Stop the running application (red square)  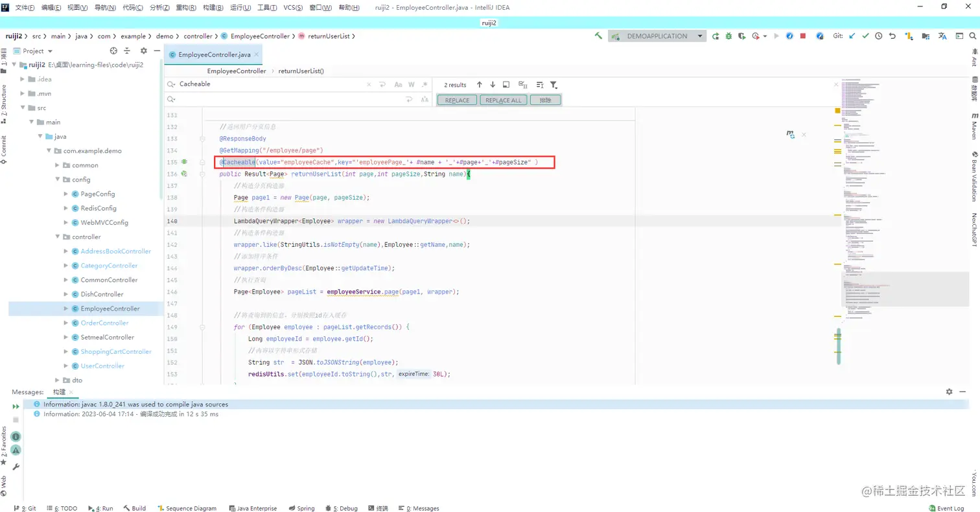(803, 36)
